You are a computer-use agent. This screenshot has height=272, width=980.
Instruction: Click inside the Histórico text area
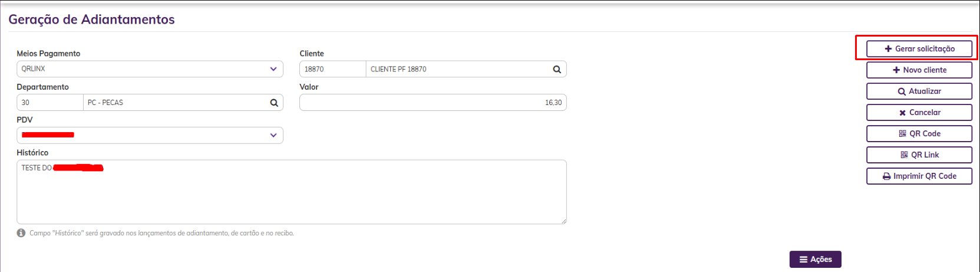291,195
